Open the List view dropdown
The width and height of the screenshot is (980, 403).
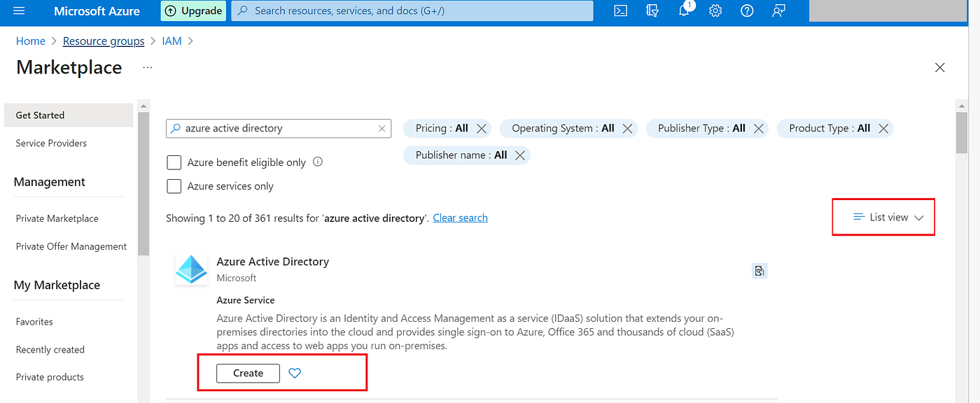tap(888, 218)
